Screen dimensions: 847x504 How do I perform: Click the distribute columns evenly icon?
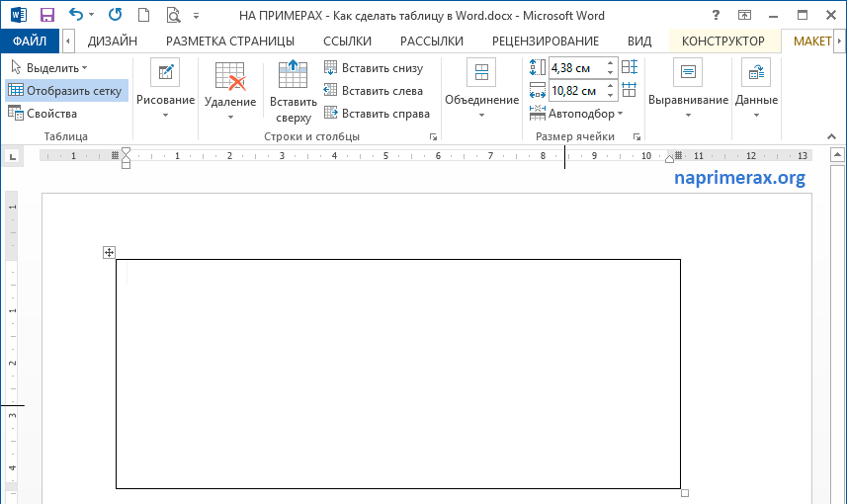[x=630, y=90]
